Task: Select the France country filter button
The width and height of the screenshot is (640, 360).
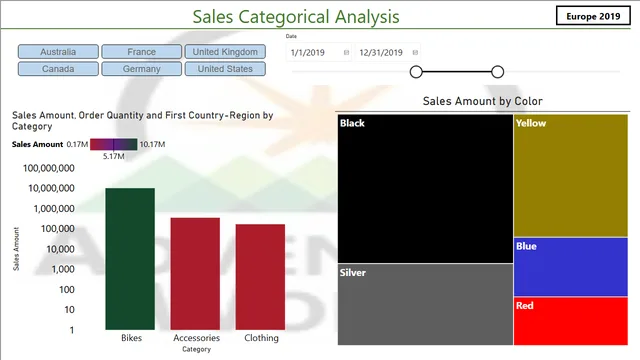Action: (x=142, y=52)
